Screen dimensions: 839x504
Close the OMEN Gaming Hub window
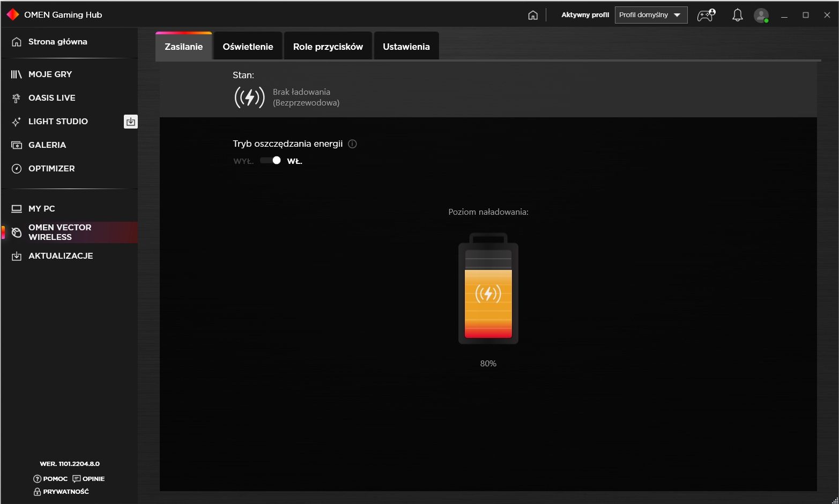827,15
